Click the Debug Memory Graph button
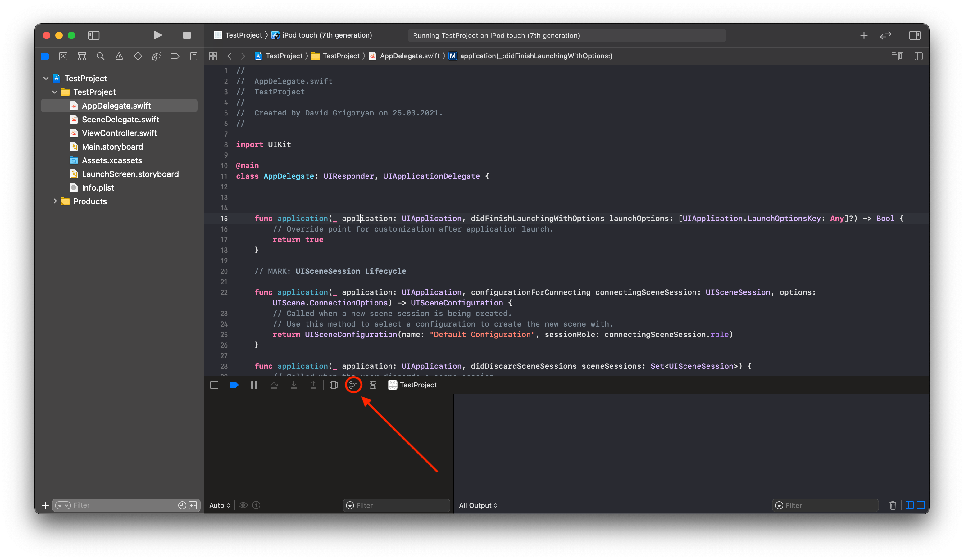Screen dimensions: 964x560 353,385
